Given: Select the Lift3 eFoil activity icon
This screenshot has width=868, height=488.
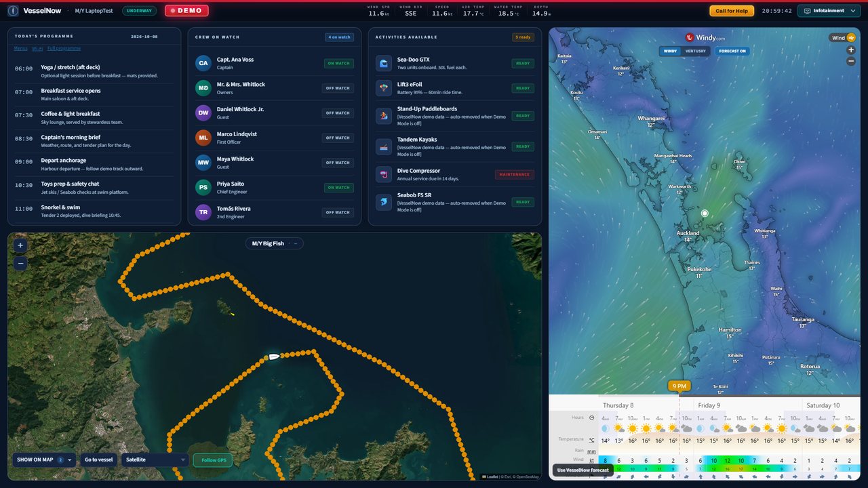Looking at the screenshot, I should (x=384, y=88).
